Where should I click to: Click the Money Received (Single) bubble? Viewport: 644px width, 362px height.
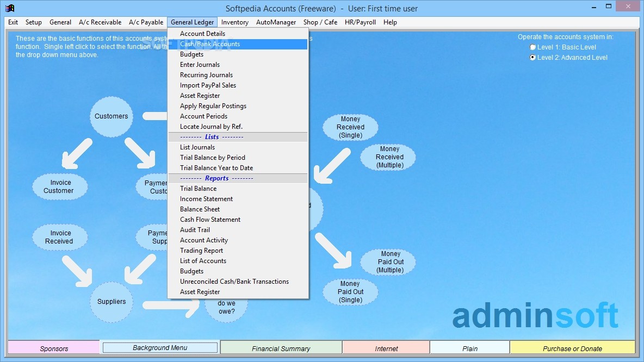(x=350, y=127)
